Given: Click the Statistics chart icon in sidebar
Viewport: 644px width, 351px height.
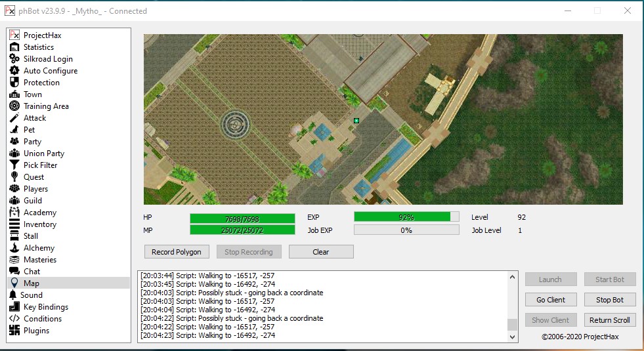Looking at the screenshot, I should pos(14,47).
